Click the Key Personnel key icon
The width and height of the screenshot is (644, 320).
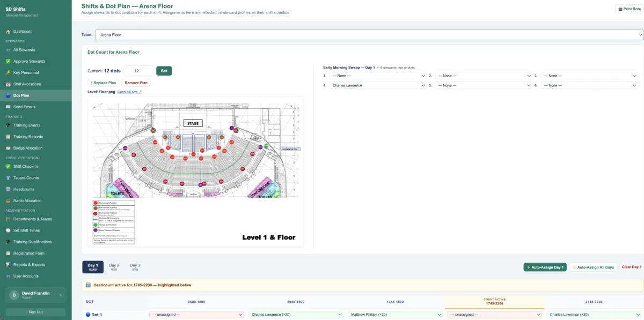(x=8, y=72)
